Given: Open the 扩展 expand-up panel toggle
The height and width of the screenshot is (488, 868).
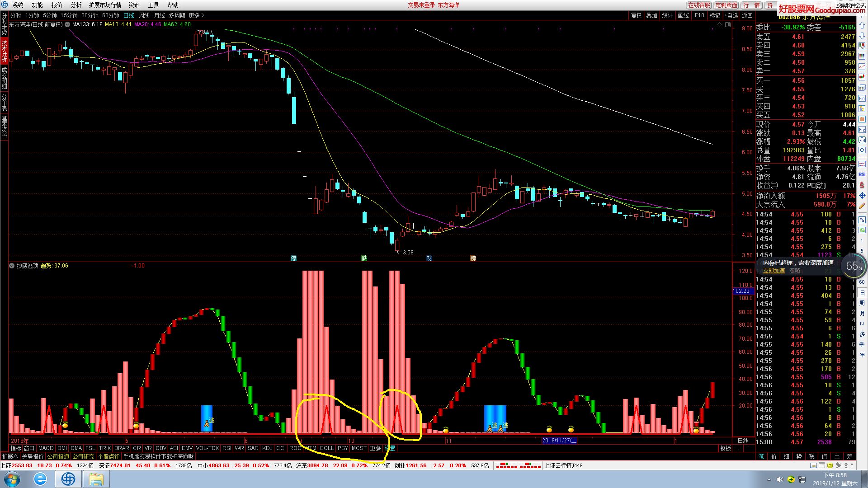Looking at the screenshot, I should click(9, 456).
